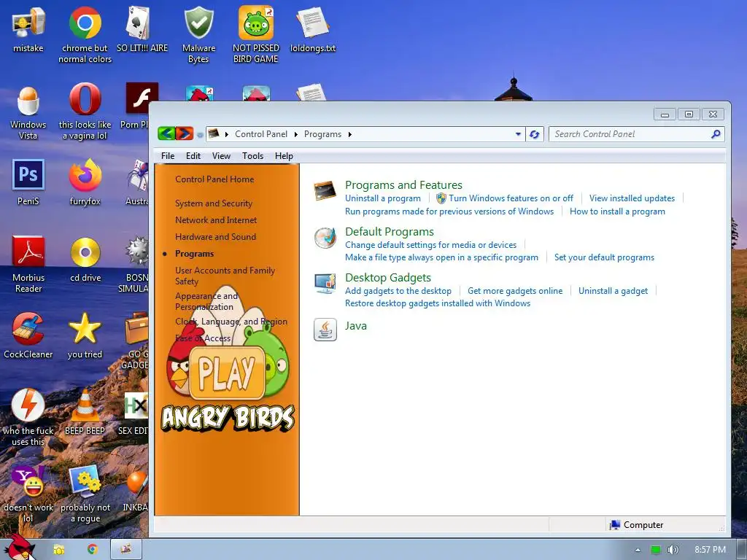Screen dimensions: 747x560
Task: Click How to install a program
Action: pos(617,211)
